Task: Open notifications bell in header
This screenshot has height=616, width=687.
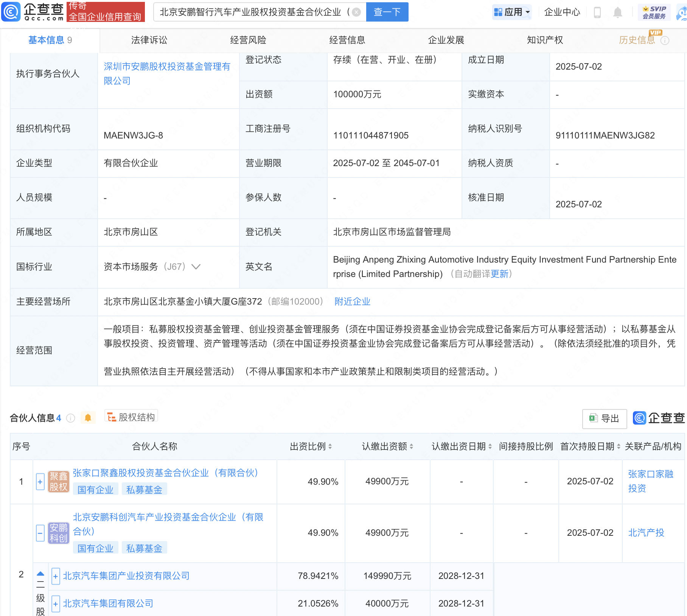Action: point(617,12)
